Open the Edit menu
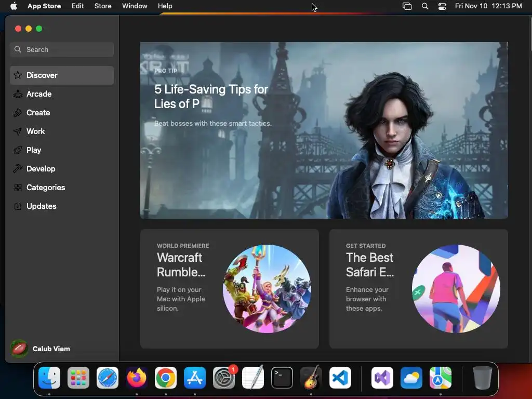Viewport: 532px width, 399px height. coord(78,6)
